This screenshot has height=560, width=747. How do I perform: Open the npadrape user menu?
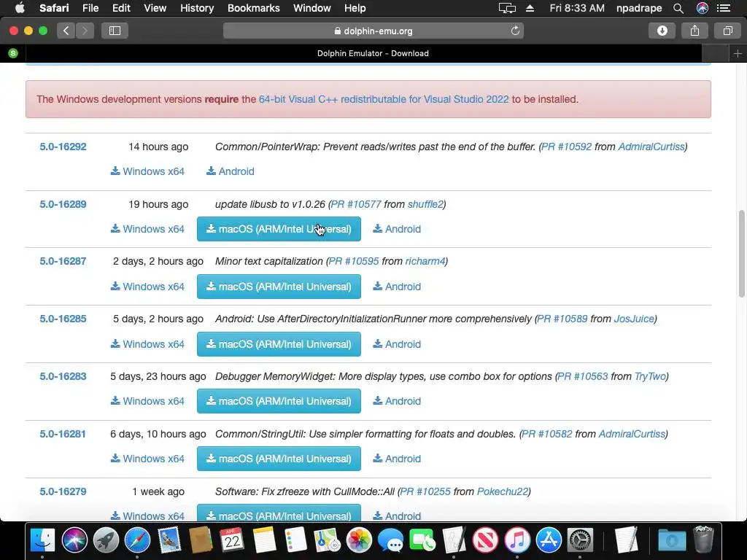click(639, 8)
